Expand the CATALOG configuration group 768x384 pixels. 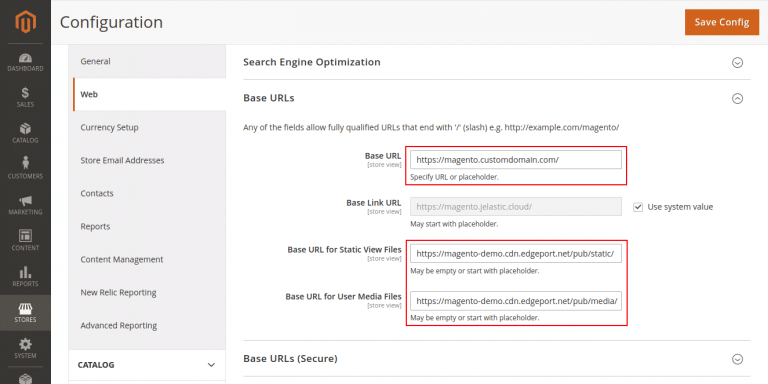(x=147, y=365)
